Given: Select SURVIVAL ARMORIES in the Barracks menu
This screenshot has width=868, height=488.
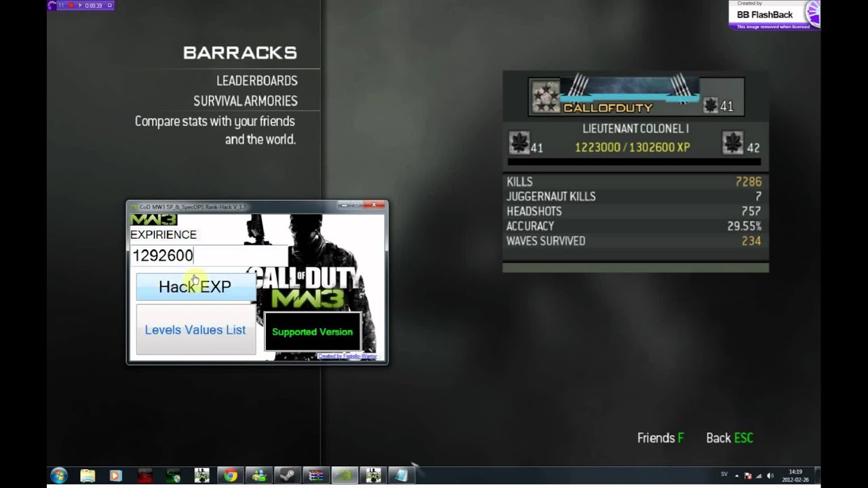Looking at the screenshot, I should 245,101.
